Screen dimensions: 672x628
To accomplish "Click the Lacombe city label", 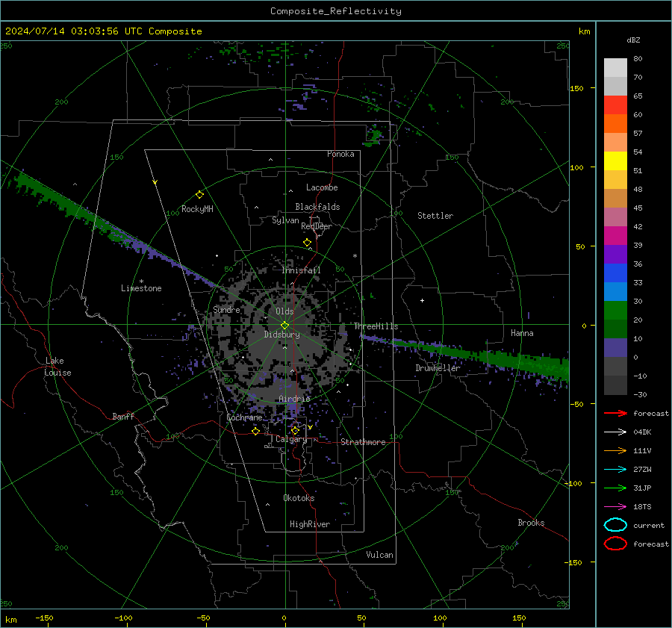I will coord(322,187).
